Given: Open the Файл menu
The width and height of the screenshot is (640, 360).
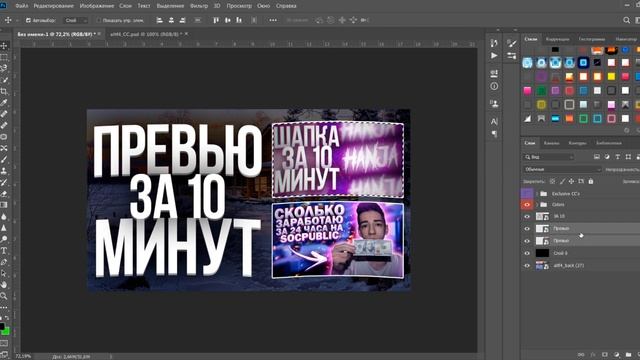Looking at the screenshot, I should point(22,6).
